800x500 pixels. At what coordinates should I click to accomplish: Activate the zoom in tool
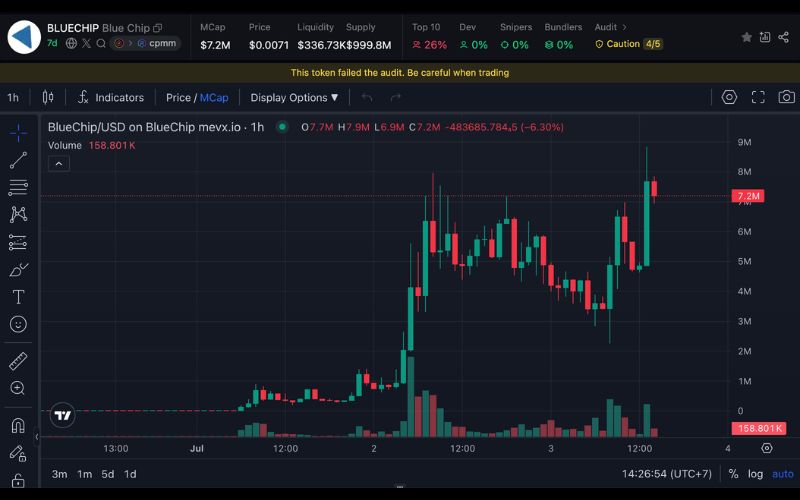[x=18, y=388]
